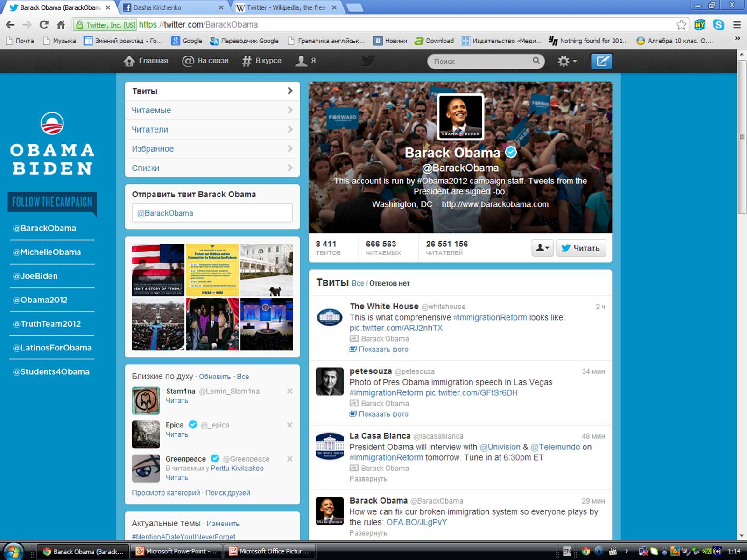The image size is (747, 560).
Task: Open the Списки list
Action: (x=212, y=168)
